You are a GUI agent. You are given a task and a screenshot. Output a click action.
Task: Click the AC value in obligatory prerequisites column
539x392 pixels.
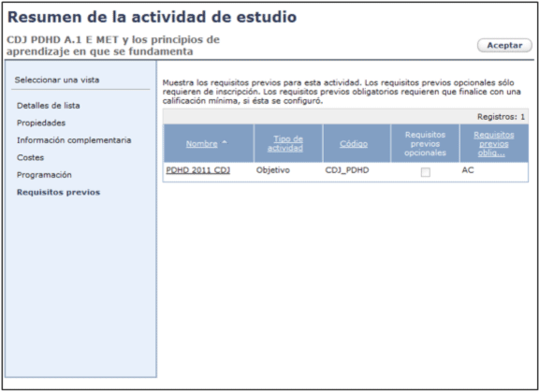[x=468, y=170]
